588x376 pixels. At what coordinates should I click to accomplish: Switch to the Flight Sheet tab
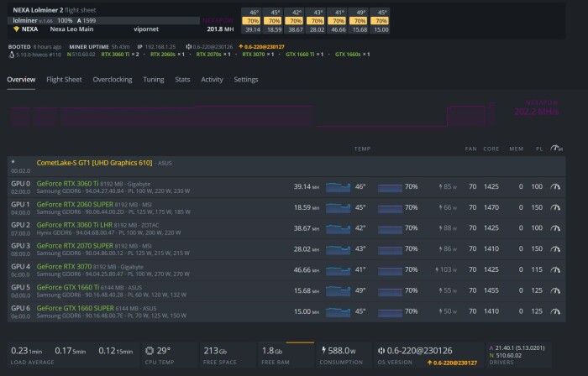[64, 80]
